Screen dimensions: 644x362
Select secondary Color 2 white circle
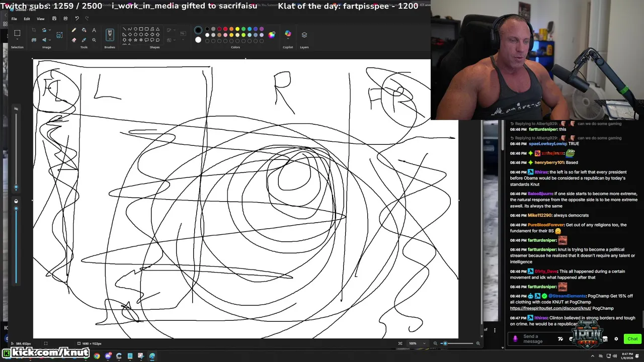click(x=198, y=40)
